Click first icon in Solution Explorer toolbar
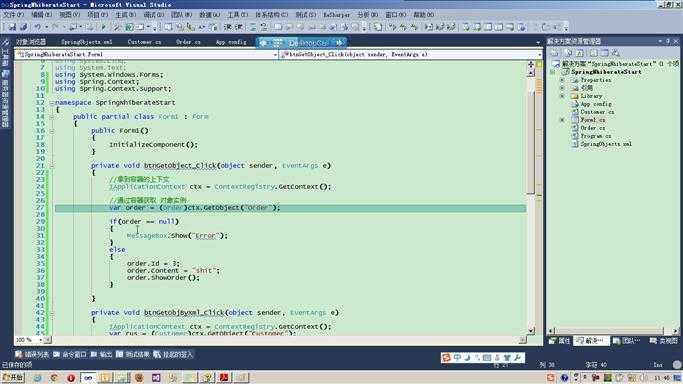 555,53
